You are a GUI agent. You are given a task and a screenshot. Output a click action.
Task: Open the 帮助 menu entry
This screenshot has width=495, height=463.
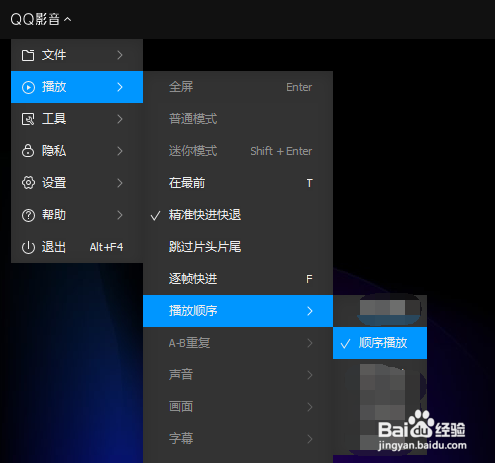coord(77,215)
